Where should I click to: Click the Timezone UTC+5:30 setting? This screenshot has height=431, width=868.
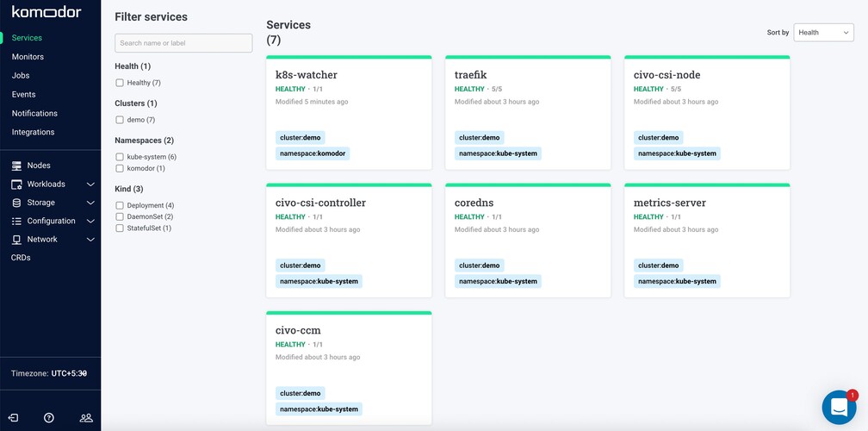coord(49,373)
